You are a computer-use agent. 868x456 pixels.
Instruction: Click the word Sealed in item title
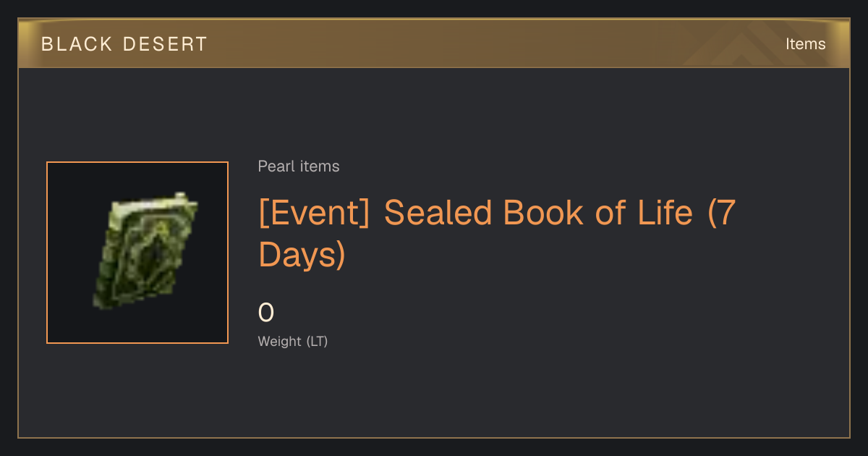(438, 213)
